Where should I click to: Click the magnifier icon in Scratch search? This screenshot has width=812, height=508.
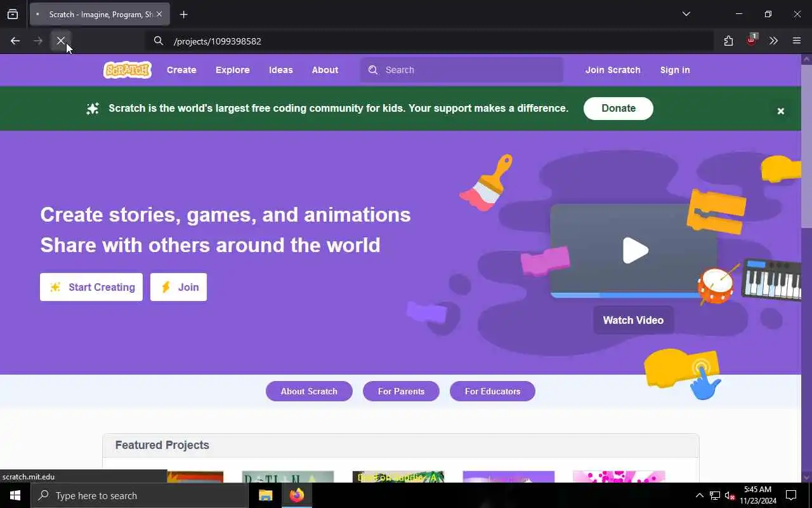pos(373,70)
